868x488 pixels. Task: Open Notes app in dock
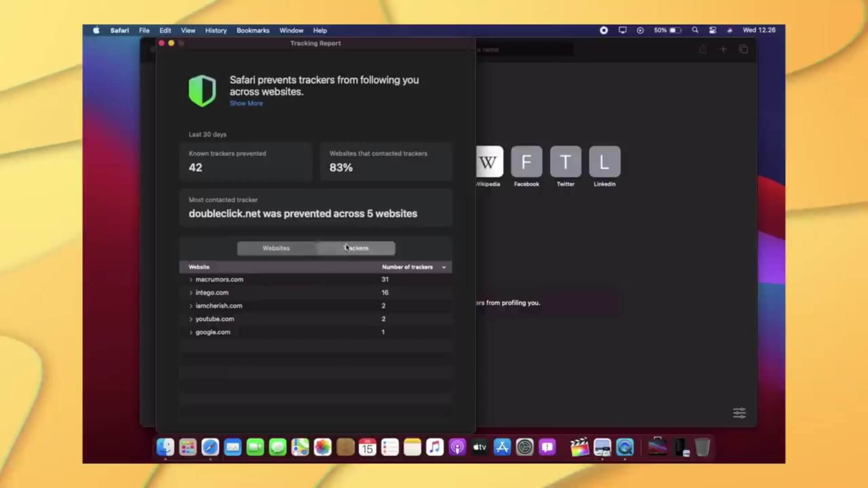pos(412,447)
